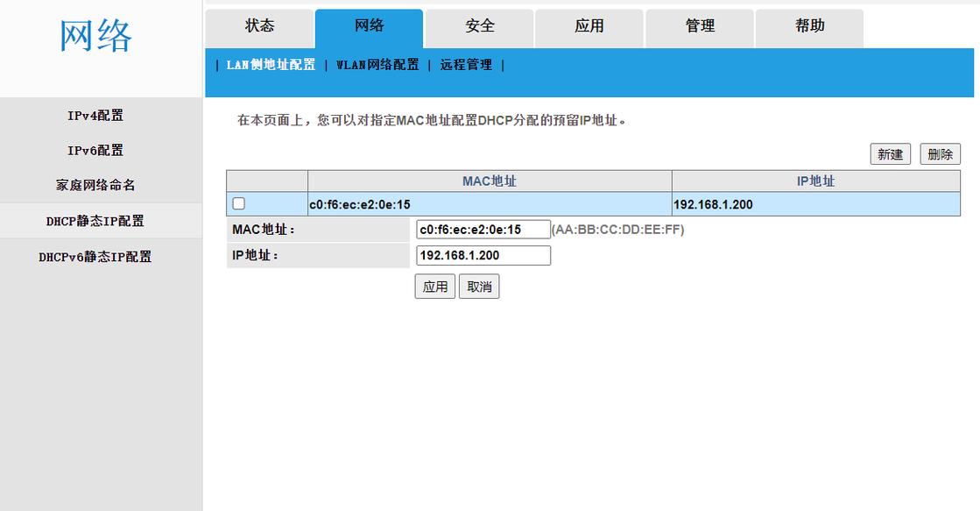Open the 管理 (Management) tab

pyautogui.click(x=699, y=26)
